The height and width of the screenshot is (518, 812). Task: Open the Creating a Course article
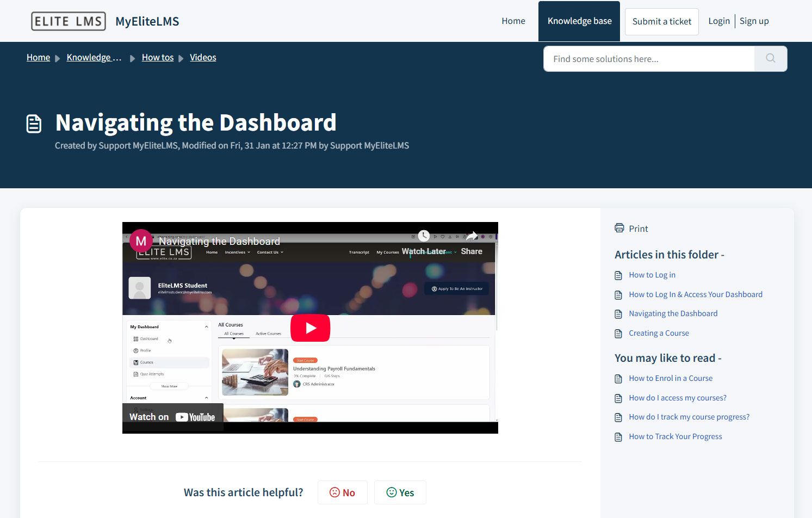tap(659, 333)
